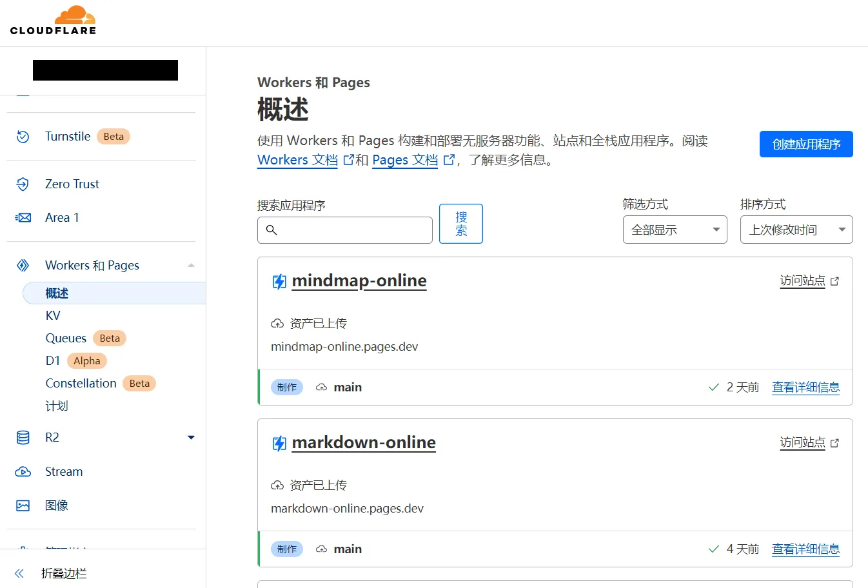
Task: Click the upload cloud icon under markdown-online
Action: [277, 485]
